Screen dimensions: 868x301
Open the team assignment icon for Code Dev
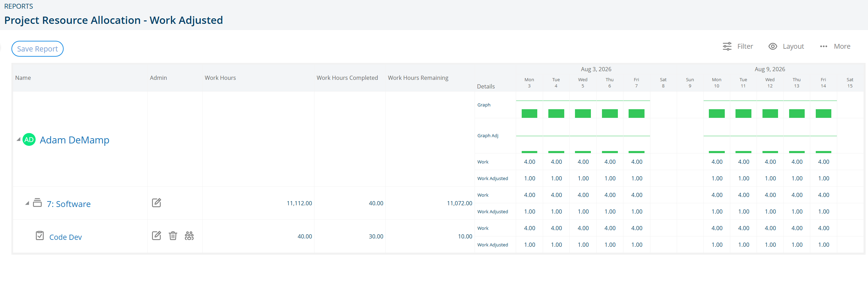[189, 236]
